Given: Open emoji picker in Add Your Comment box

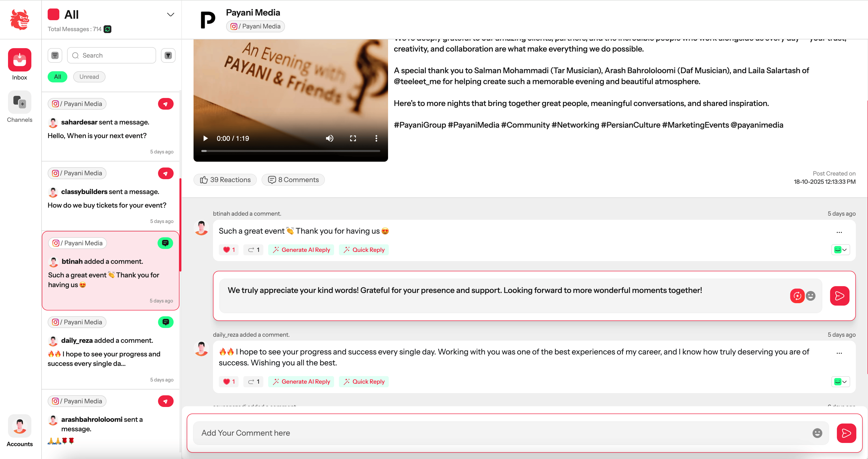Looking at the screenshot, I should coord(817,433).
